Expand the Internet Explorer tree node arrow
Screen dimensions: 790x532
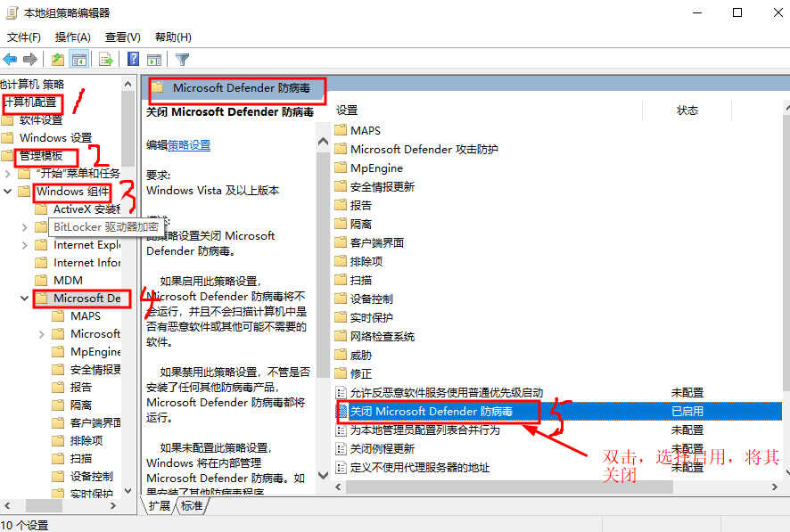(x=25, y=245)
